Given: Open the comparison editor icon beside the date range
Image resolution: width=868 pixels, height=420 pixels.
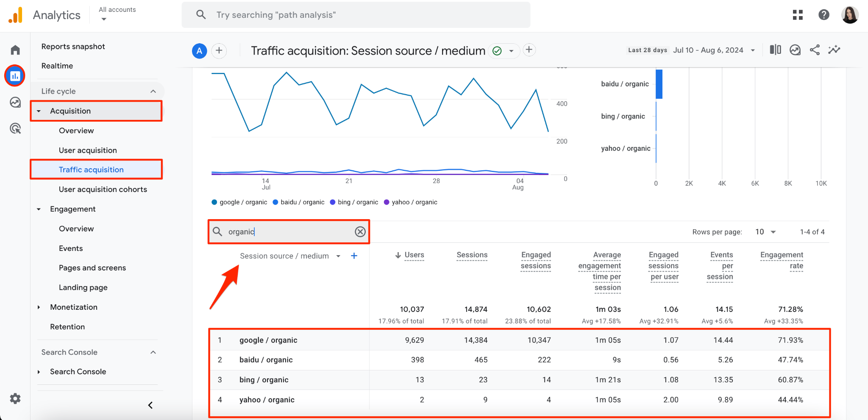Looking at the screenshot, I should click(x=775, y=50).
